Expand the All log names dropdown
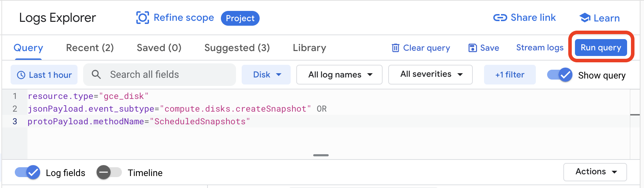 tap(340, 75)
